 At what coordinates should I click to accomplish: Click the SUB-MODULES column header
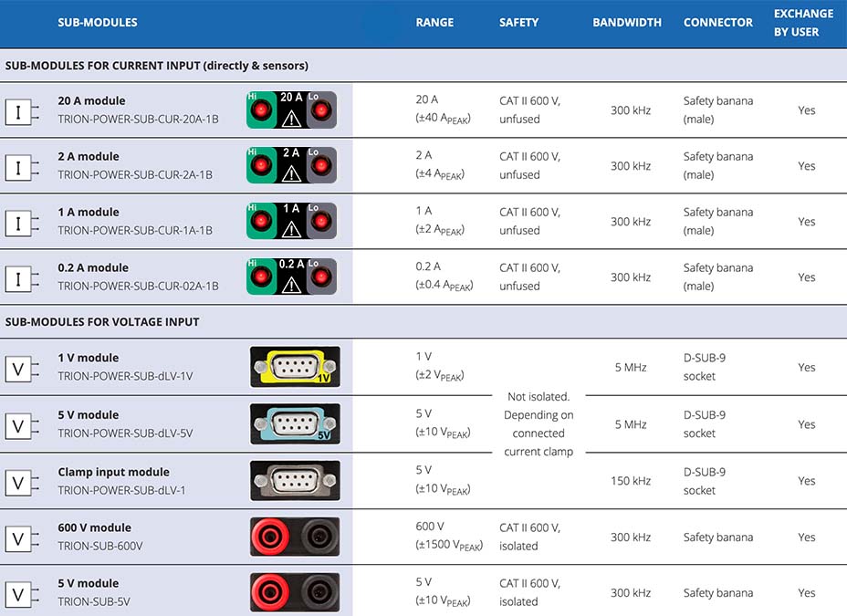coord(98,23)
